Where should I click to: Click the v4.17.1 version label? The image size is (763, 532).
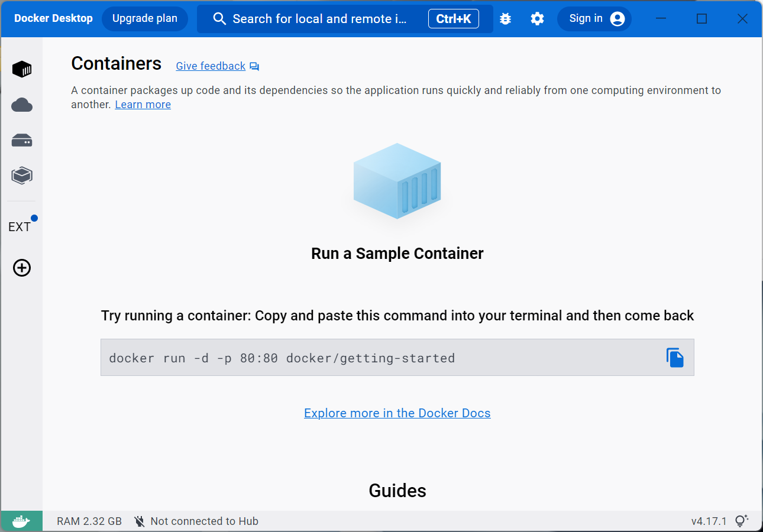(709, 521)
